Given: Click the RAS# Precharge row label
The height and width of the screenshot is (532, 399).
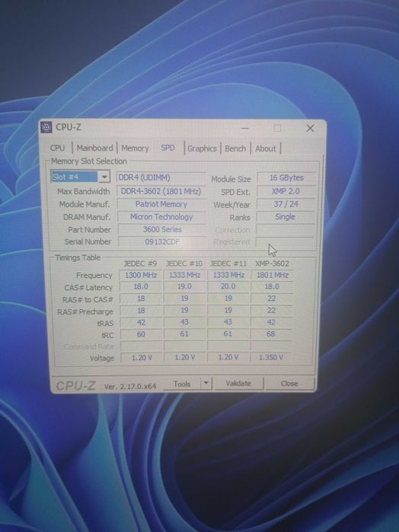Looking at the screenshot, I should pyautogui.click(x=85, y=311).
